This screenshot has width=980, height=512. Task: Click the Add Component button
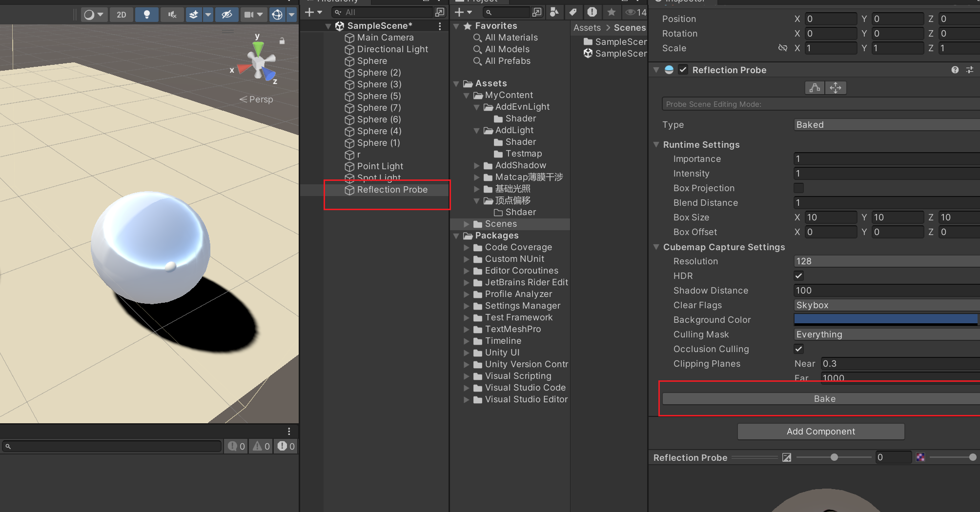pyautogui.click(x=820, y=432)
